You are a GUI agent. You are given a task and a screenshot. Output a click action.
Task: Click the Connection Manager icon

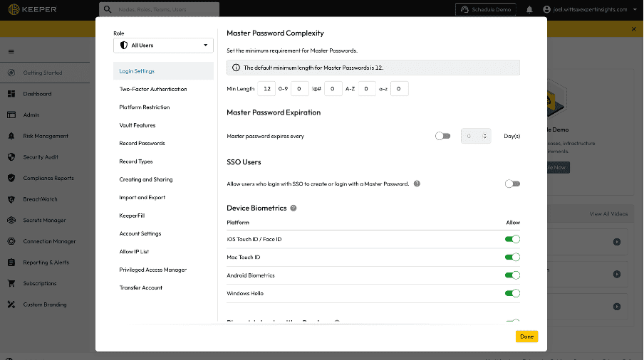(x=11, y=241)
